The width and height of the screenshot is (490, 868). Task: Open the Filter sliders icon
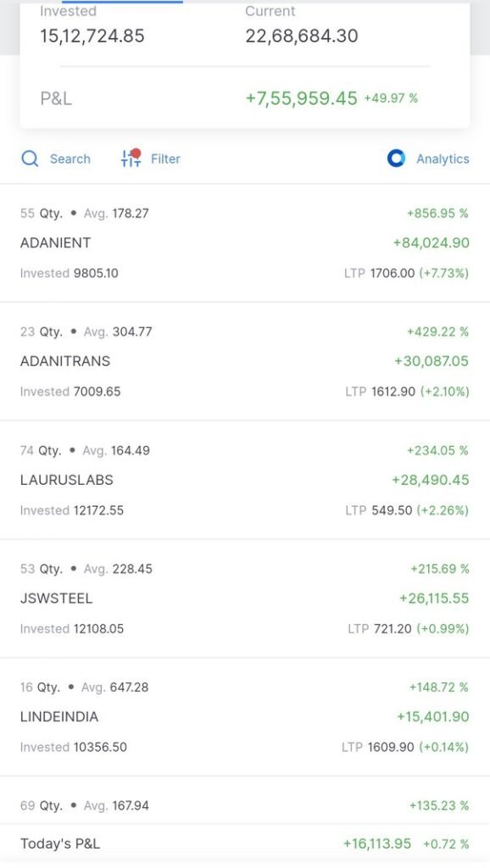131,159
